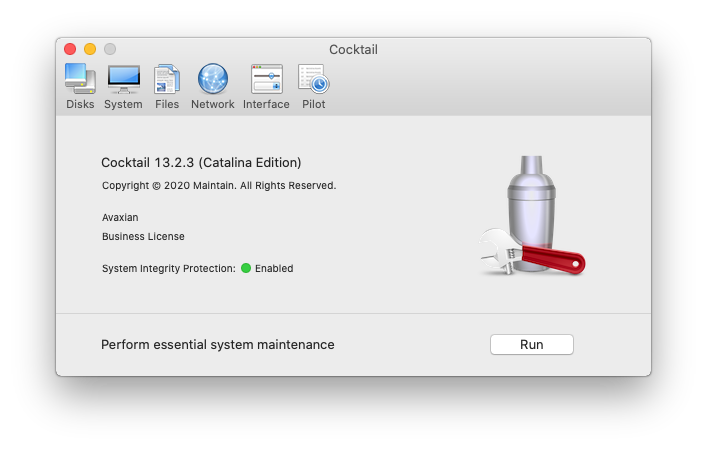Click the Business License text
Screen dimensions: 707x450
[143, 236]
